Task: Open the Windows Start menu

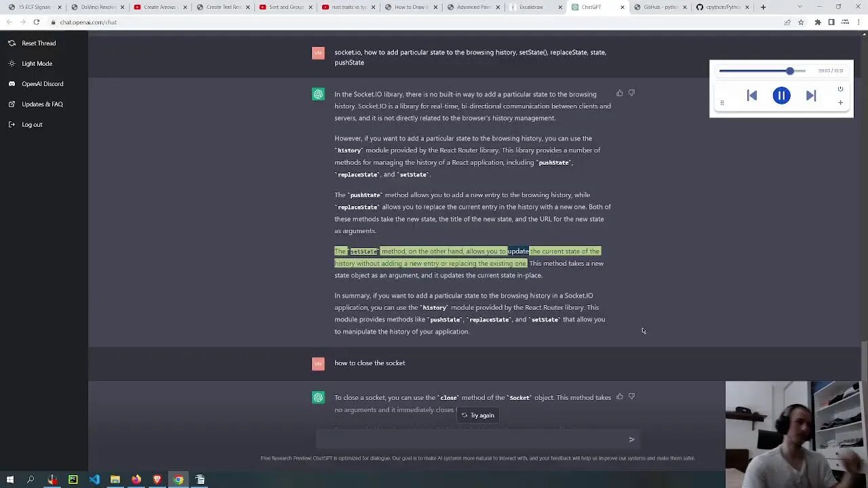Action: tap(9, 480)
